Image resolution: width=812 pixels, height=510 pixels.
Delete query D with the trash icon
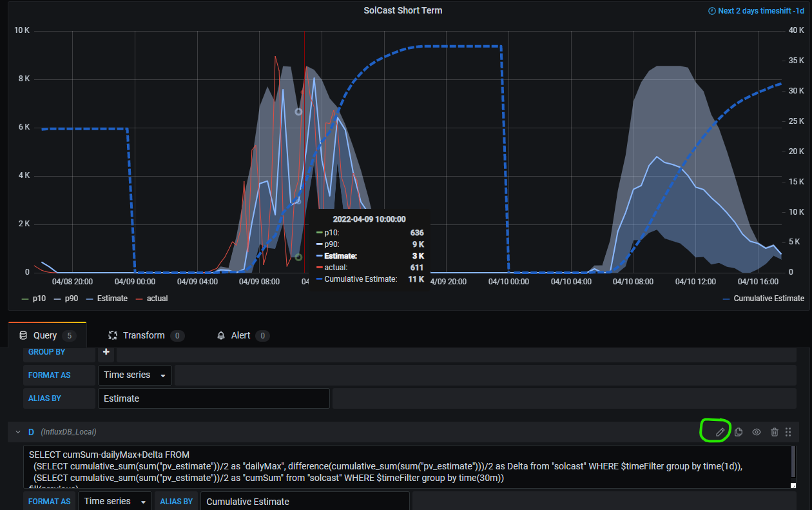point(775,432)
